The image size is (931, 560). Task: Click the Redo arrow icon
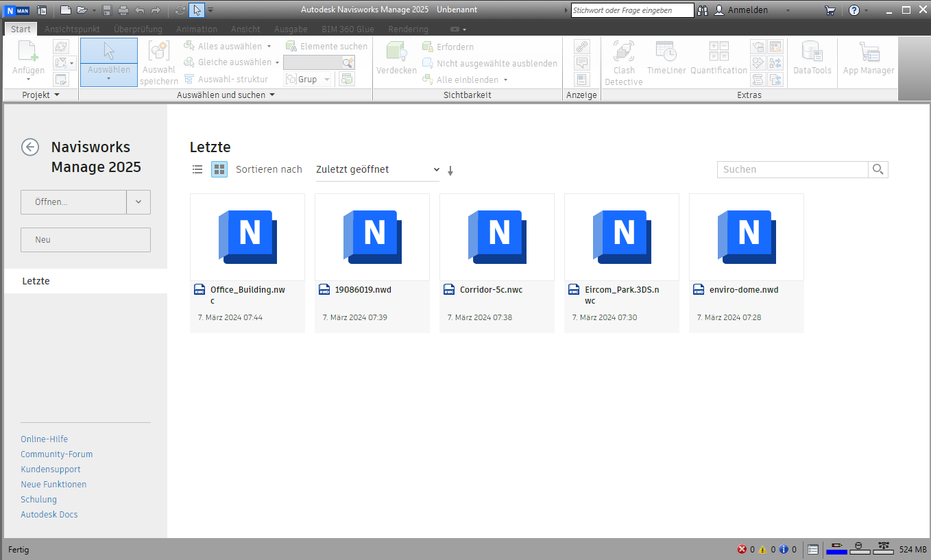(156, 10)
